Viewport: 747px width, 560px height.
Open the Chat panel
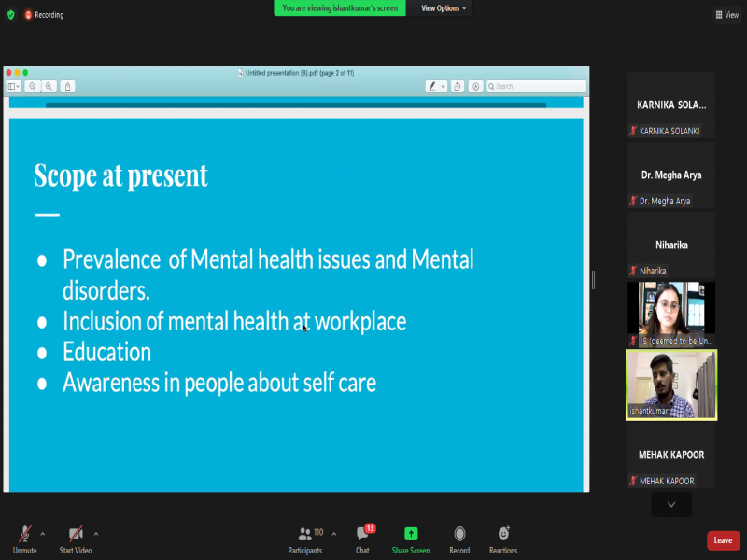point(362,535)
